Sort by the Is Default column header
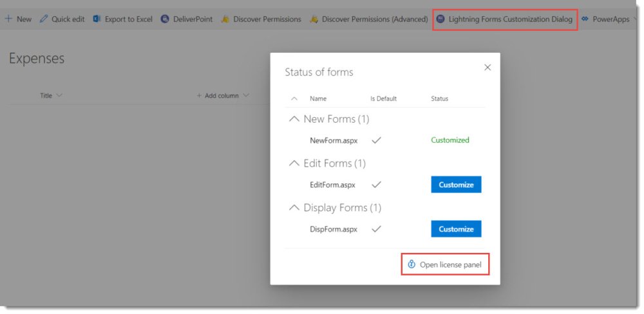The width and height of the screenshot is (644, 314). (x=383, y=99)
